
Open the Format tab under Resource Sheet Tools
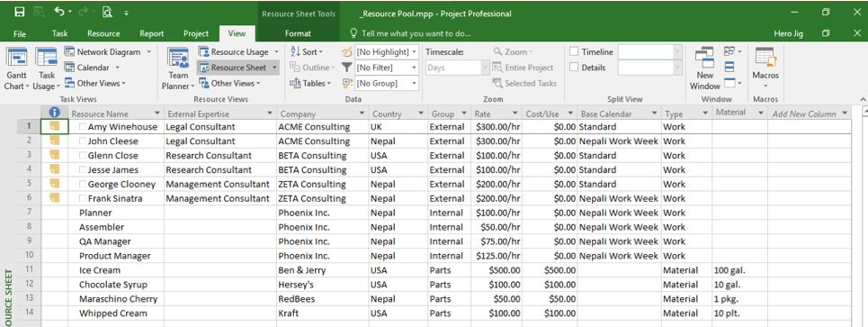pyautogui.click(x=298, y=34)
